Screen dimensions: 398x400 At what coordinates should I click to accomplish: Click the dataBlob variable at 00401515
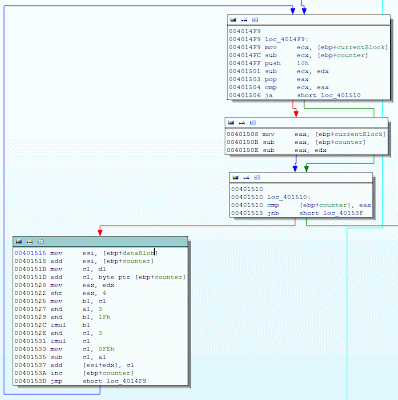(x=139, y=253)
